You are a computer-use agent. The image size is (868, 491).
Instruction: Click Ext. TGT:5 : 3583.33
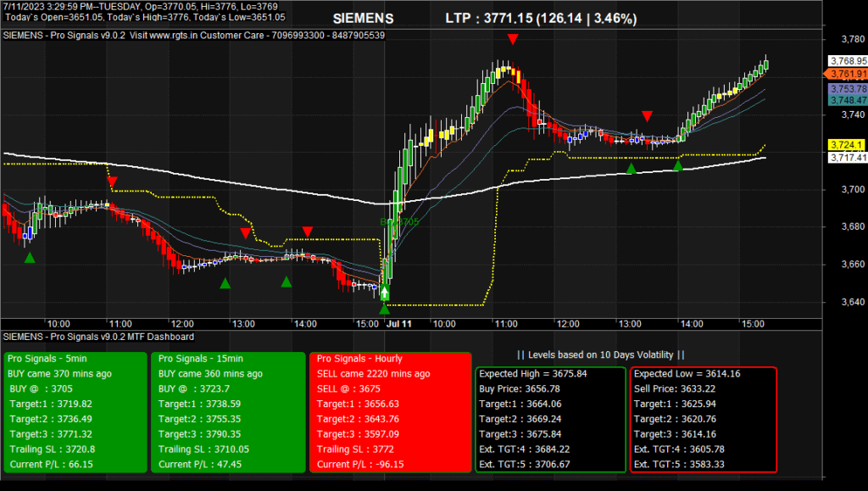pos(679,465)
